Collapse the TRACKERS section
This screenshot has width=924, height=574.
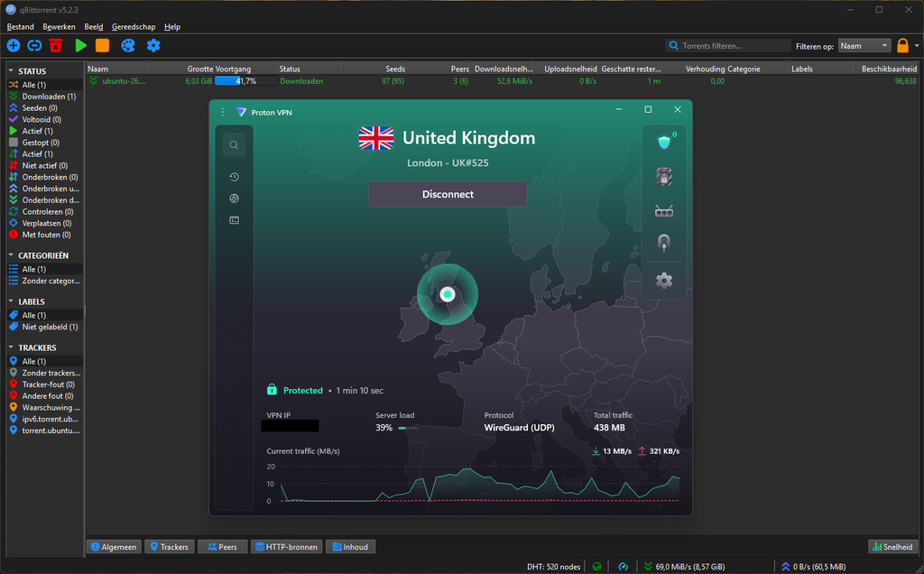tap(11, 347)
